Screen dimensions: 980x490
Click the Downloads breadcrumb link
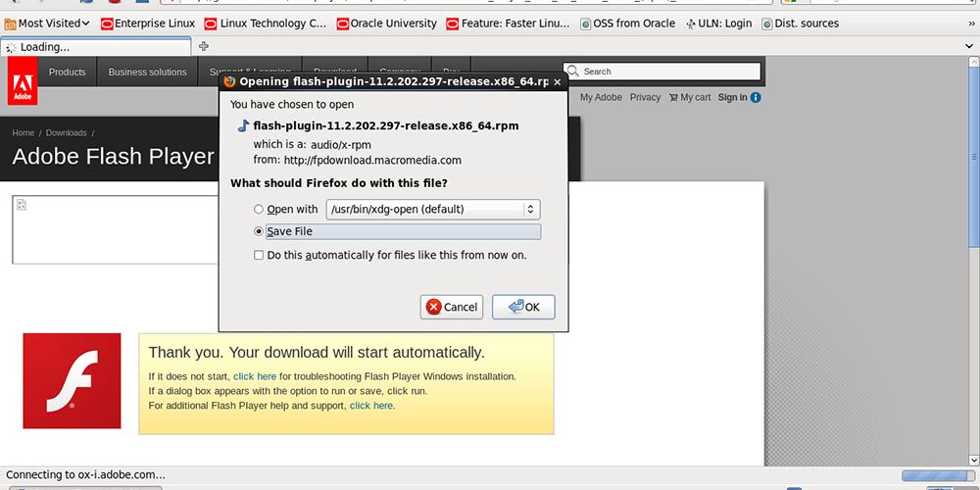click(x=66, y=132)
